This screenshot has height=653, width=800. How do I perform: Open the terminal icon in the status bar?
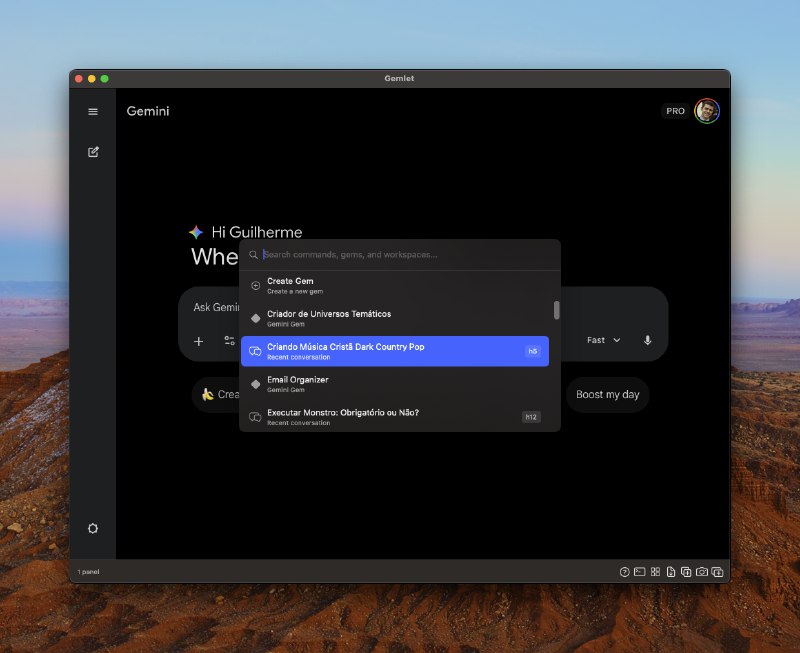640,571
